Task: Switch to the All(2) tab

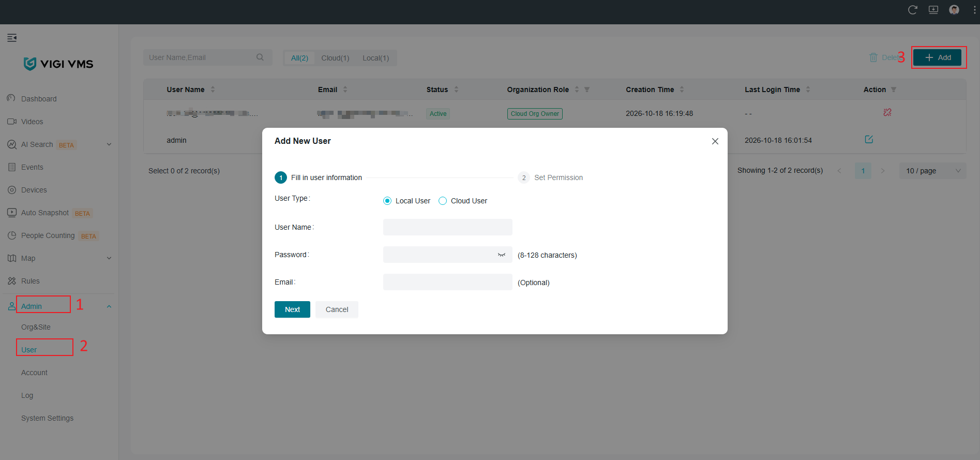Action: [299, 58]
